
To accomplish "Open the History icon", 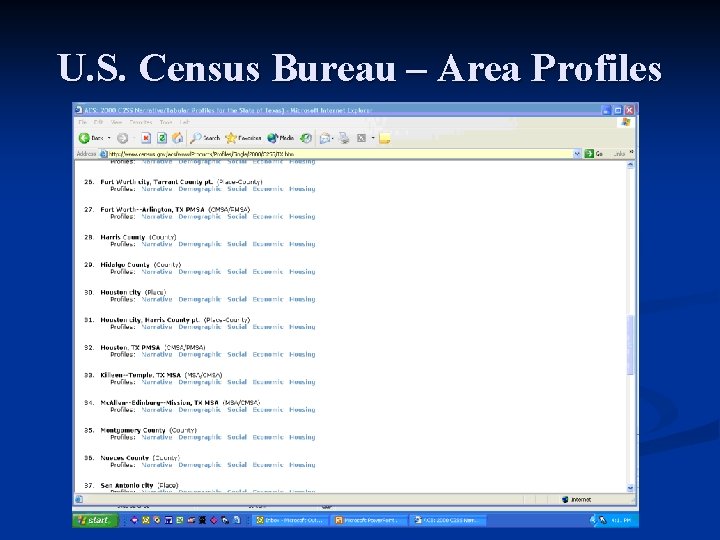I will coord(306,138).
